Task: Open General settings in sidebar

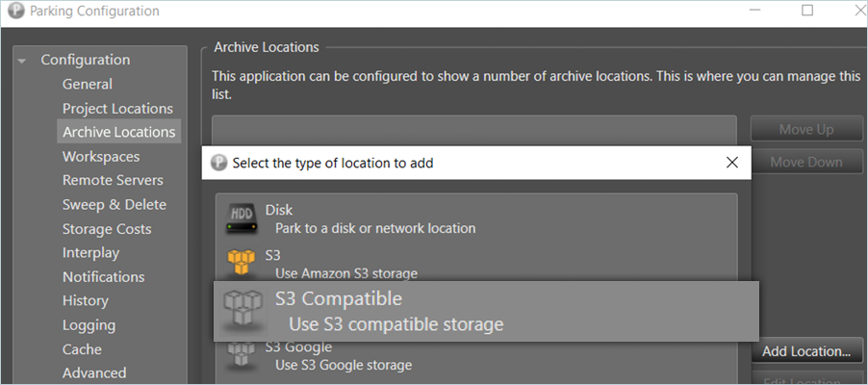Action: (87, 84)
